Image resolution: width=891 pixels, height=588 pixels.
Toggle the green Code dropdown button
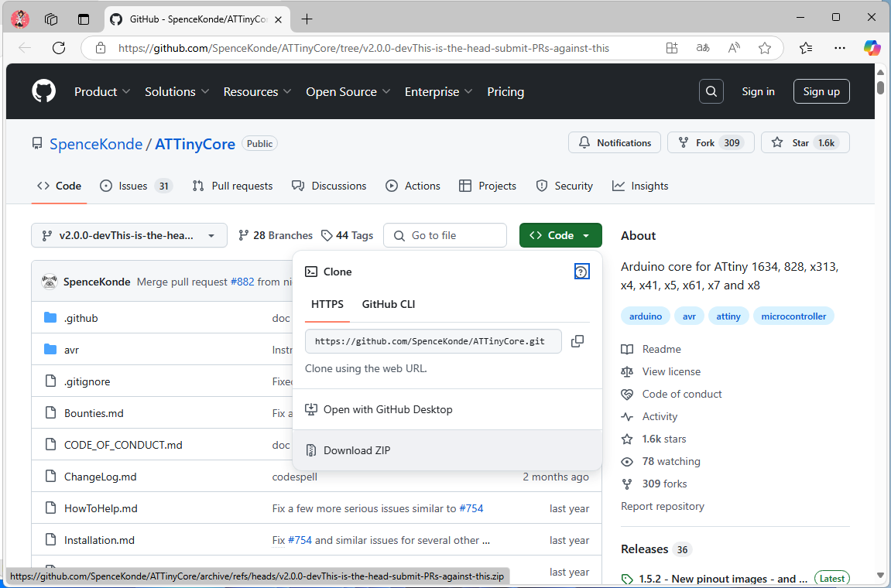point(560,235)
